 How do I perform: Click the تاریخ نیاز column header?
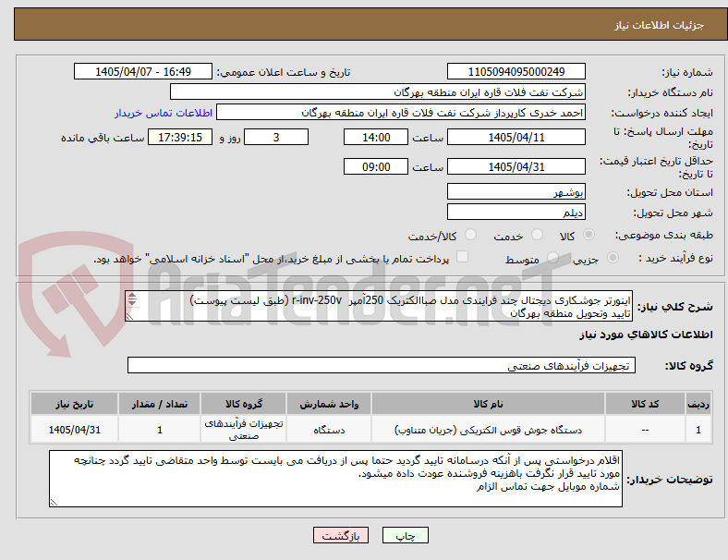74,404
